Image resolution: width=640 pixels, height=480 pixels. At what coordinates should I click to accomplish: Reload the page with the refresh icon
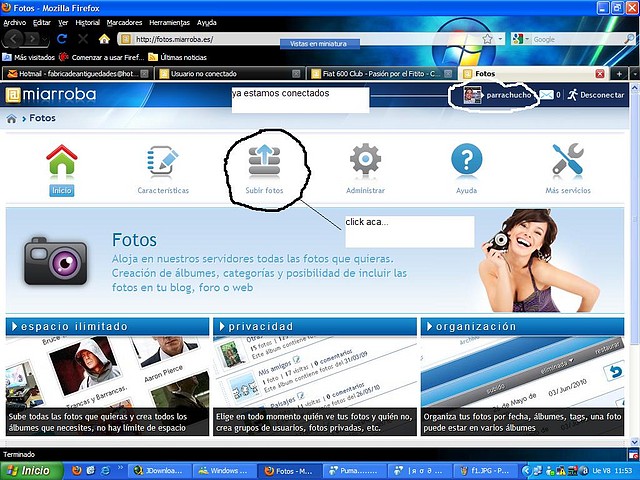pyautogui.click(x=62, y=39)
